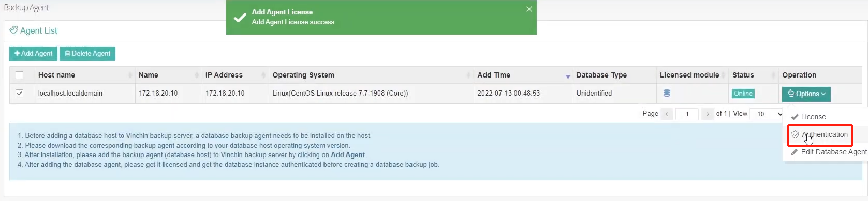This screenshot has width=868, height=201.
Task: Click the database icon under Licensed module
Action: tap(667, 94)
